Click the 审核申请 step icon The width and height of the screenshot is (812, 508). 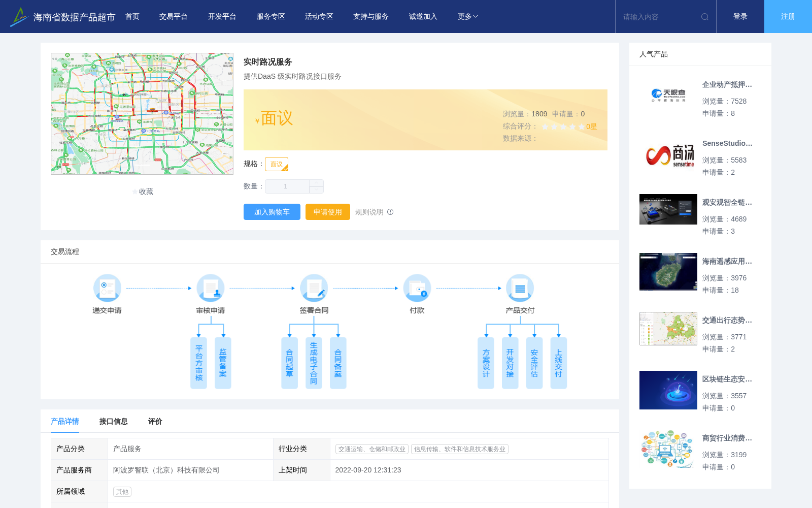click(x=211, y=288)
